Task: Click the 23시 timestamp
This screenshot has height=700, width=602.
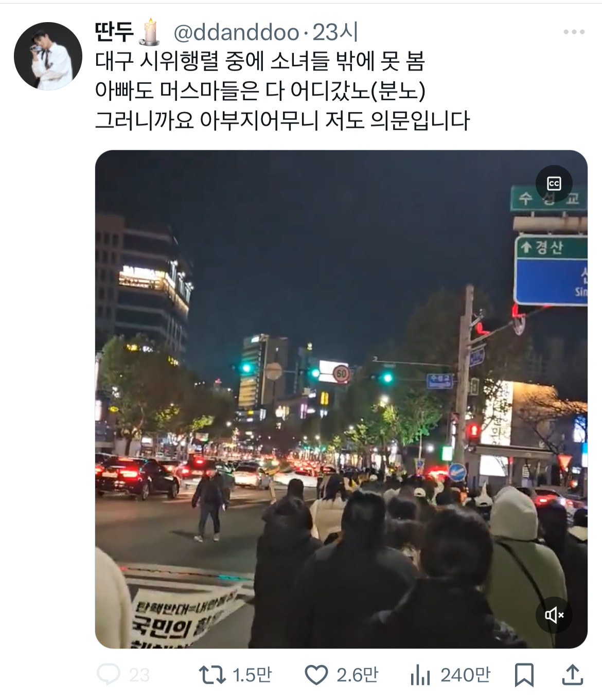Action: pos(335,32)
